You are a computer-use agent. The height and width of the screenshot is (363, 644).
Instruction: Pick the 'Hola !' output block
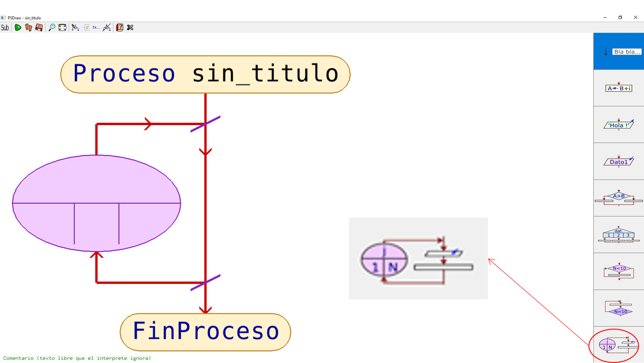(x=619, y=125)
